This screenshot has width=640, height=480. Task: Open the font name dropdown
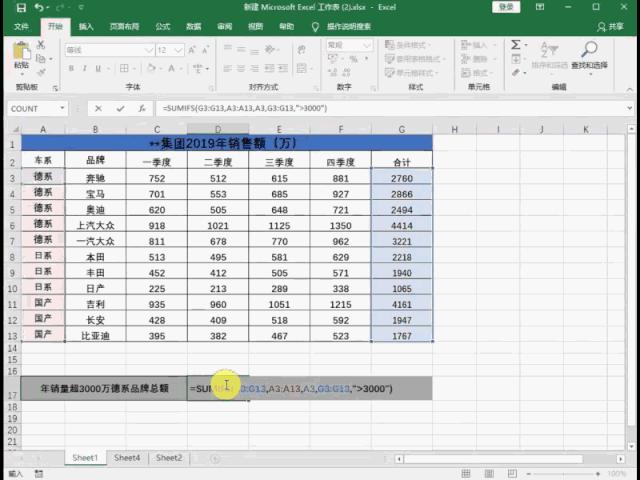(x=149, y=50)
